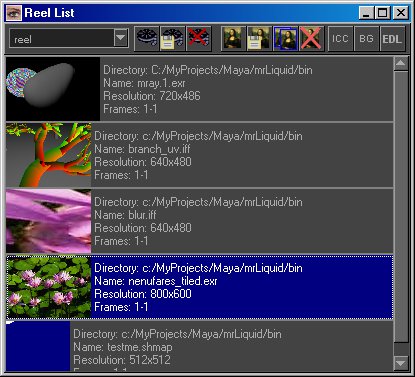Image resolution: width=415 pixels, height=377 pixels.
Task: Remove image with red X Mona Lisa icon
Action: pos(311,39)
